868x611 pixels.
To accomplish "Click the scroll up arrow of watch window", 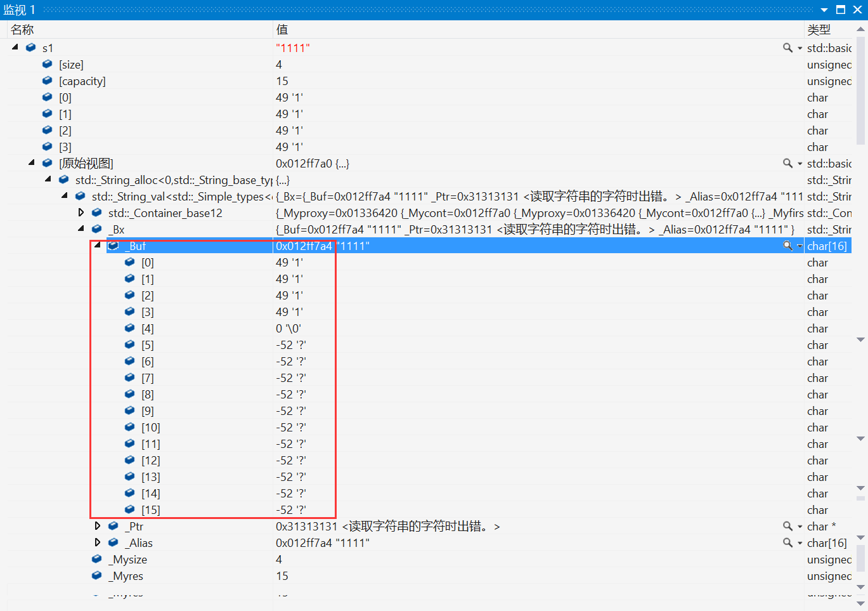I will tap(861, 29).
